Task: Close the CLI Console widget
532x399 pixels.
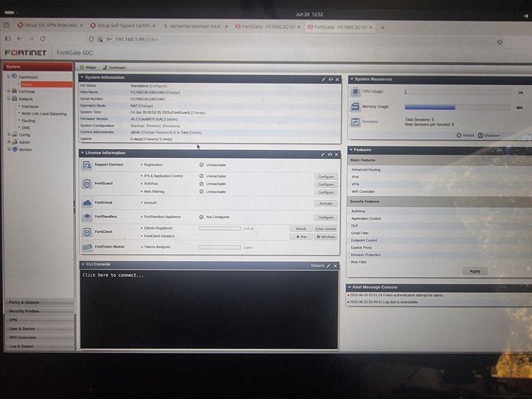Action: coord(335,266)
